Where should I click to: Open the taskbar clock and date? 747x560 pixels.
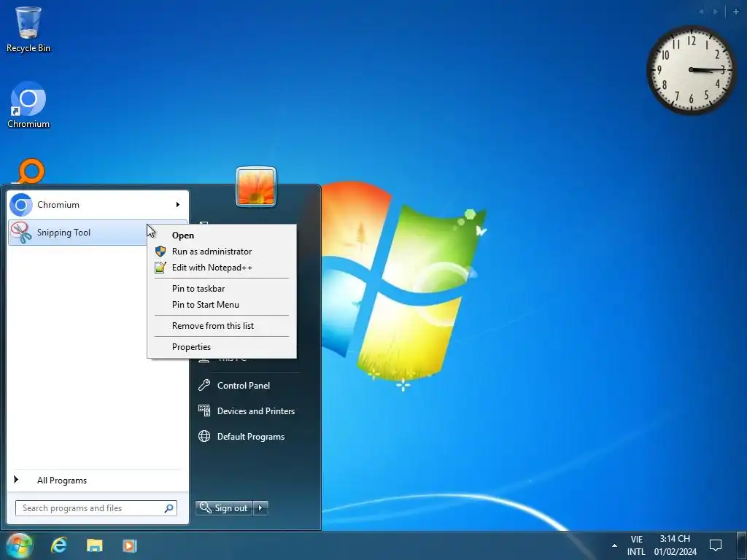click(675, 545)
